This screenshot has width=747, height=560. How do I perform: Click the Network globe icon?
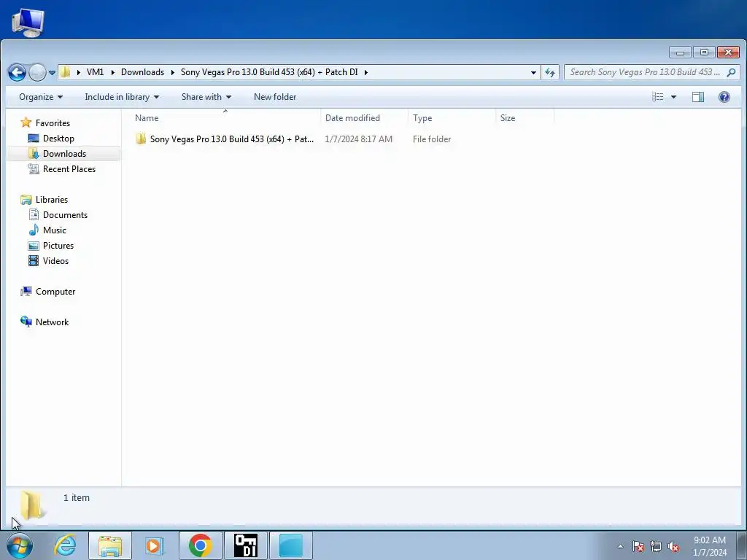pyautogui.click(x=26, y=322)
